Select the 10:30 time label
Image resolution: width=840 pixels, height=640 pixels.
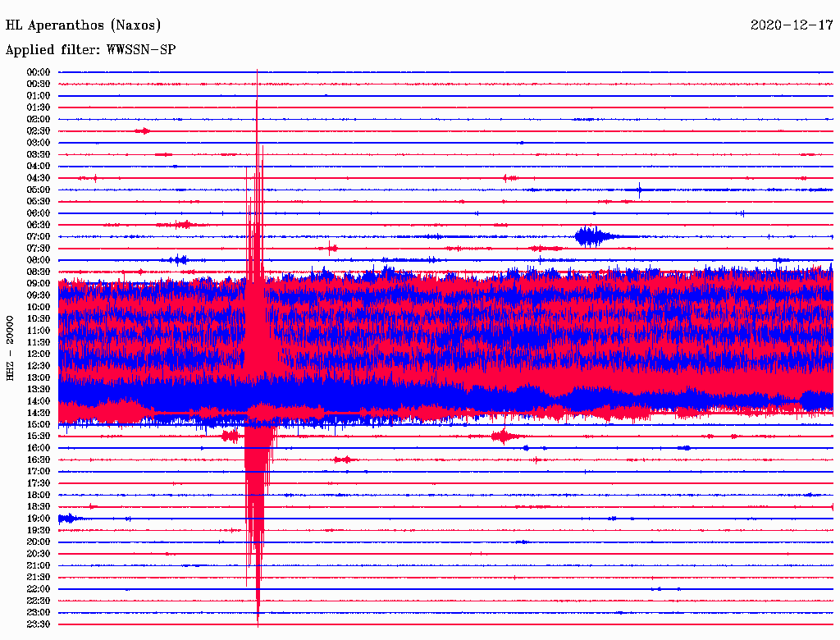coord(39,319)
